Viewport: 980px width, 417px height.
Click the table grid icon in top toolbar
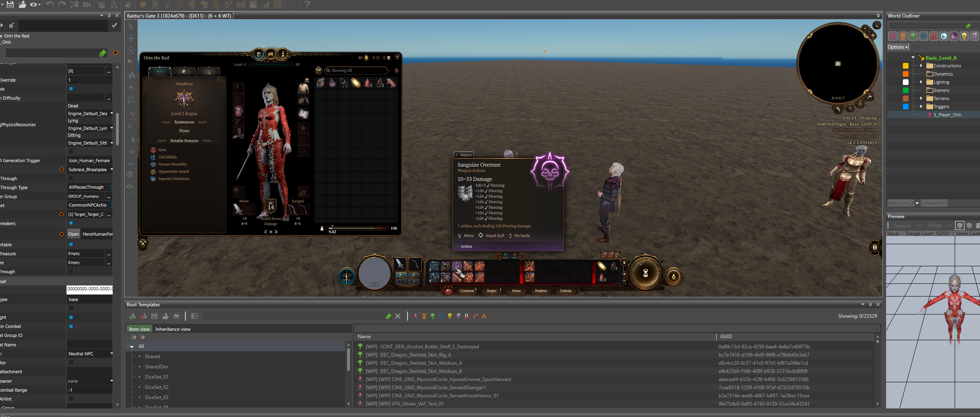tap(278, 4)
